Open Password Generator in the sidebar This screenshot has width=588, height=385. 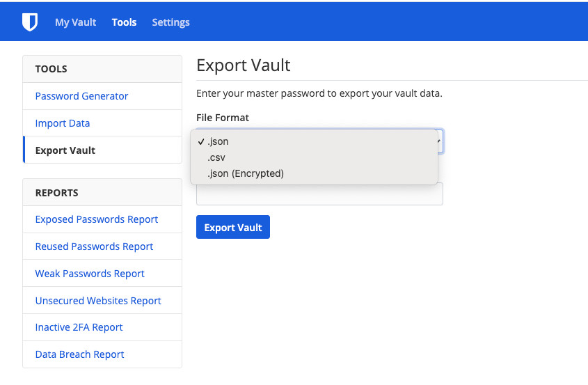[81, 96]
